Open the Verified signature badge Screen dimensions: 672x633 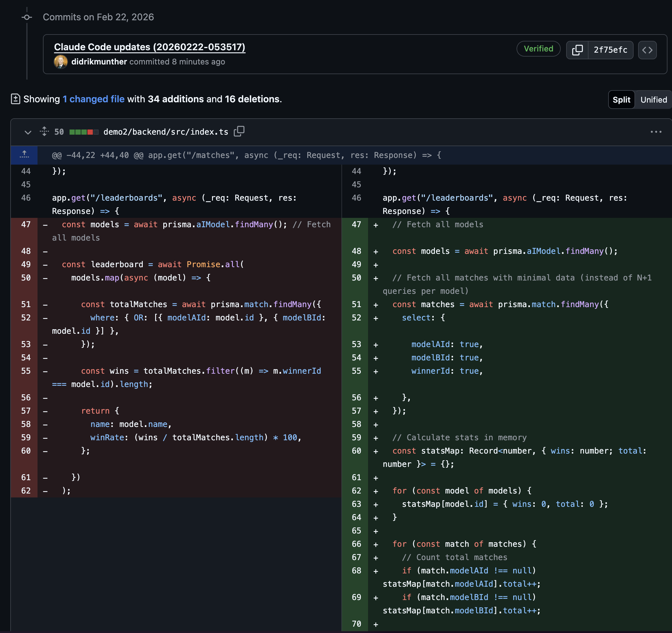click(x=538, y=49)
